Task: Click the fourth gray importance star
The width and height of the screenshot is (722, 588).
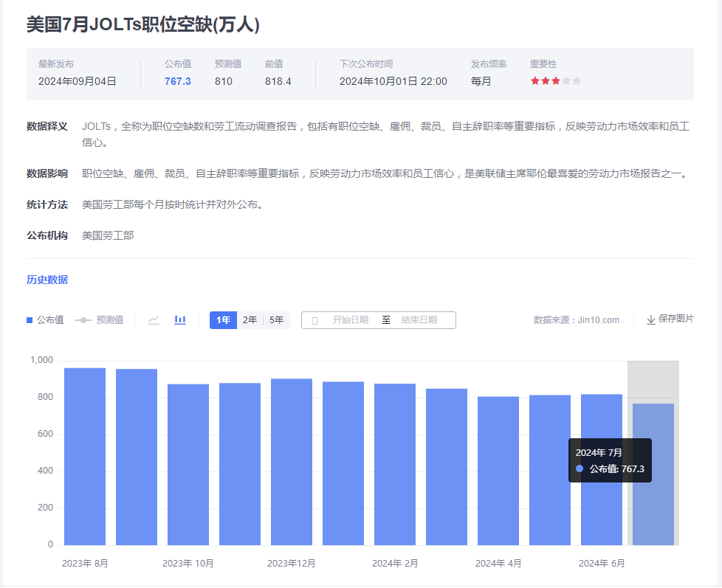Action: (x=566, y=81)
